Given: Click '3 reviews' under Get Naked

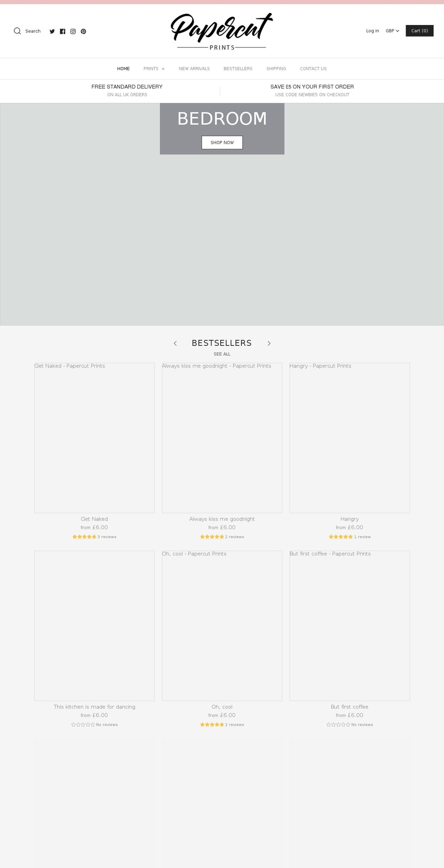Looking at the screenshot, I should (107, 537).
